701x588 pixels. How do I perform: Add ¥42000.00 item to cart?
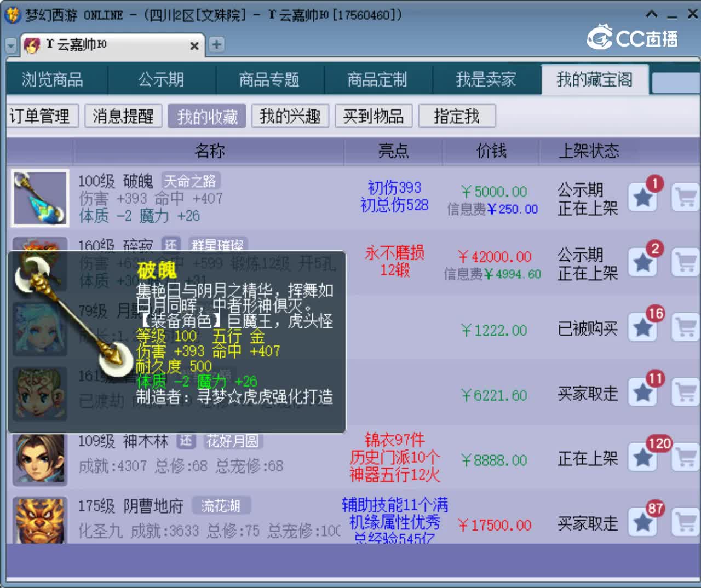pyautogui.click(x=685, y=263)
